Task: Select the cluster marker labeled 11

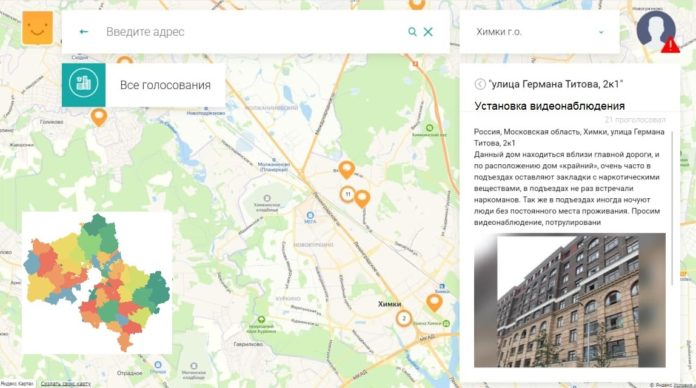Action: pos(348,194)
